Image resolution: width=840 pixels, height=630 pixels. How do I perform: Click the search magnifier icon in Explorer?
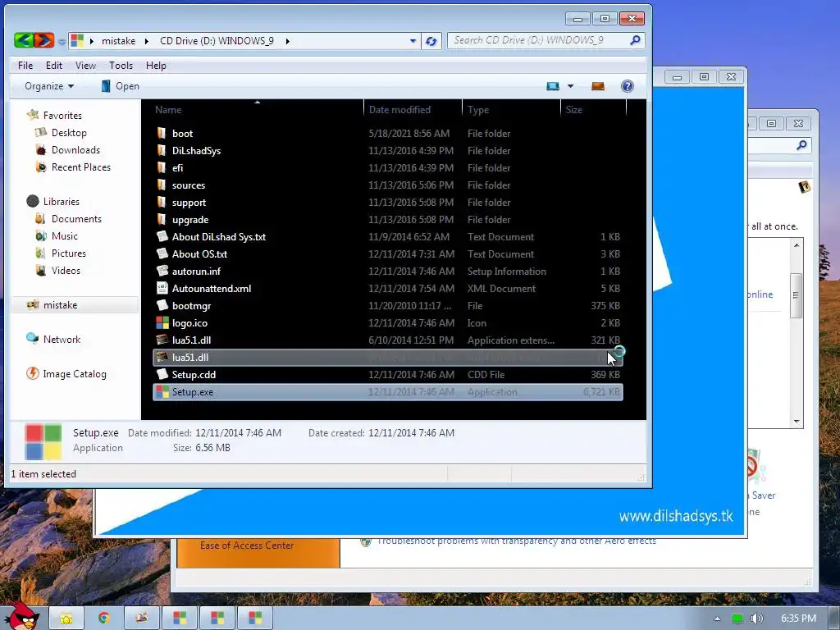coord(636,40)
